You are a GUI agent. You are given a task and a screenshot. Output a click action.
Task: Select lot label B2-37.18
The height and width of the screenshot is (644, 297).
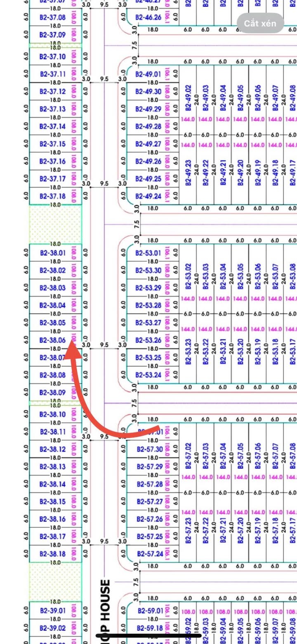[x=52, y=196]
